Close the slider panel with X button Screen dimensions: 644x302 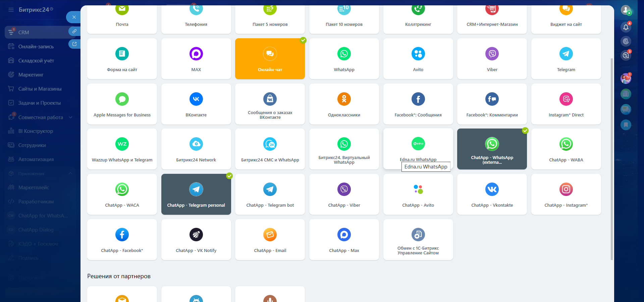[x=74, y=17]
